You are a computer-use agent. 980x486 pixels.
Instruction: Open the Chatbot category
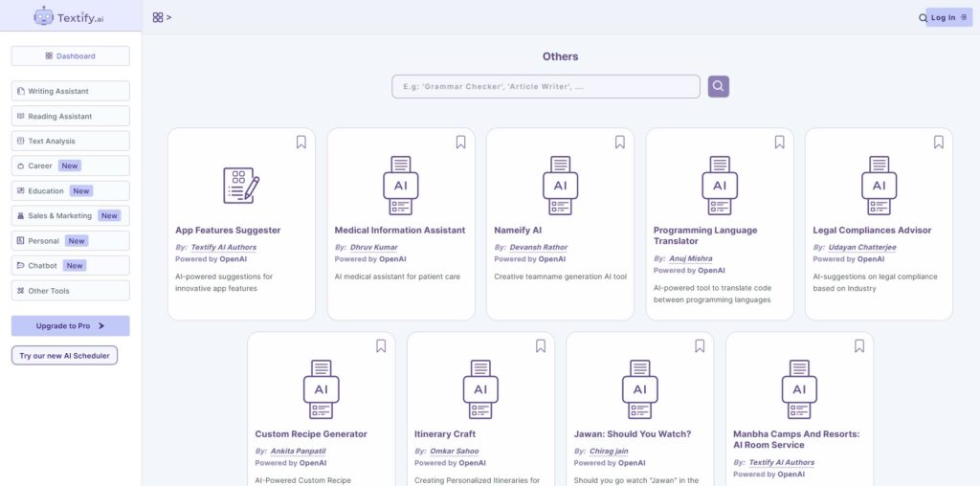click(71, 266)
